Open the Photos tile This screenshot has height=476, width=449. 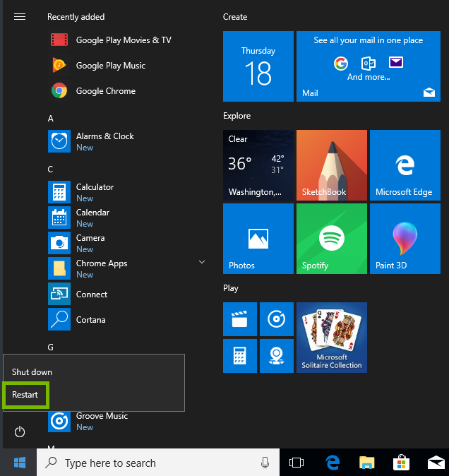click(258, 239)
